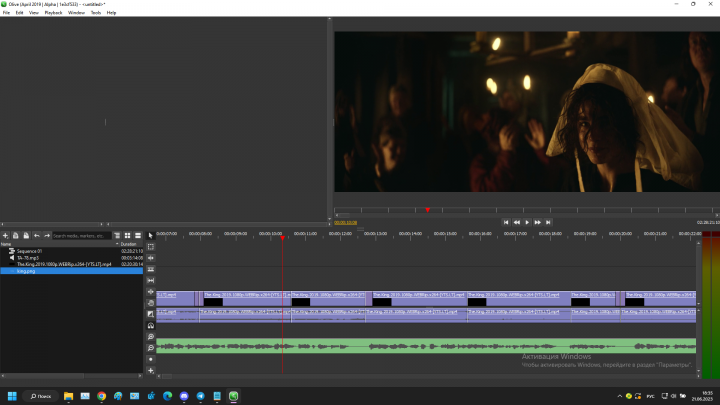Click Go to Start playback button
The image size is (720, 405).
point(506,222)
